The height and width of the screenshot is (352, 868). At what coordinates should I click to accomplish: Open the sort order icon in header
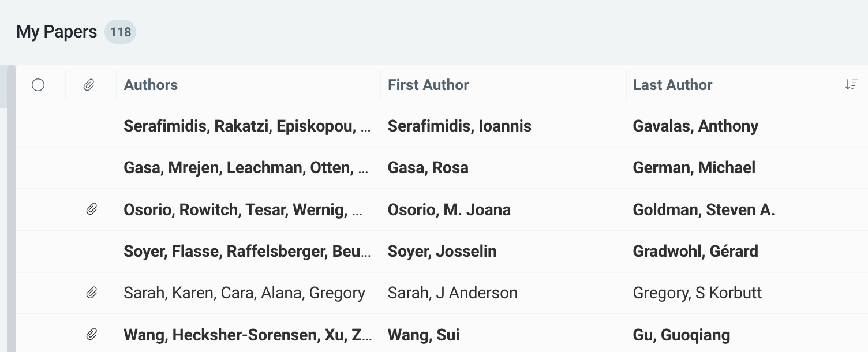(851, 85)
